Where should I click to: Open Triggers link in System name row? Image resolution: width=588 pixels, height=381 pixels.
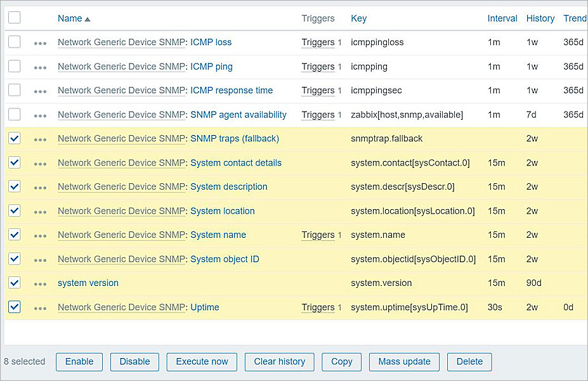click(x=318, y=235)
